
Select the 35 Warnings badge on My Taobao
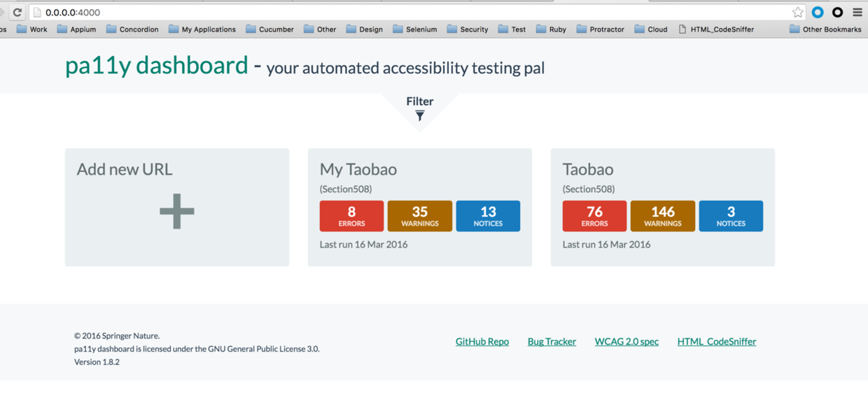click(x=419, y=216)
